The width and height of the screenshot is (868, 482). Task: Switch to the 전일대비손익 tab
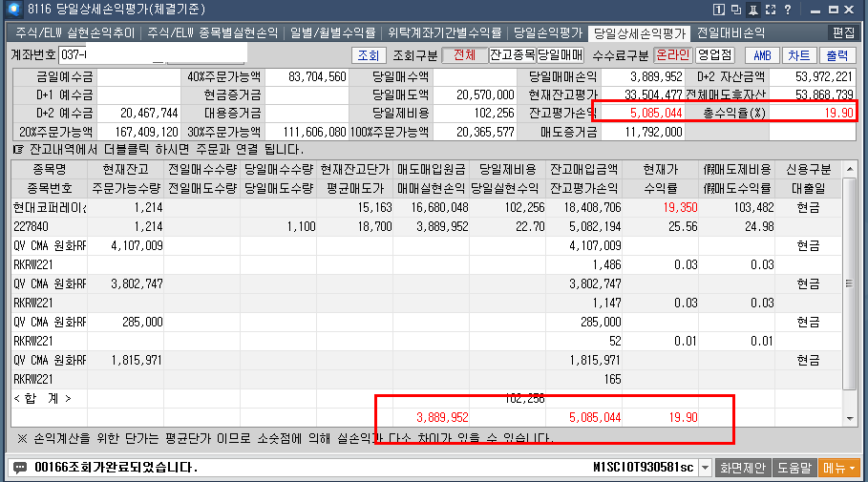730,31
